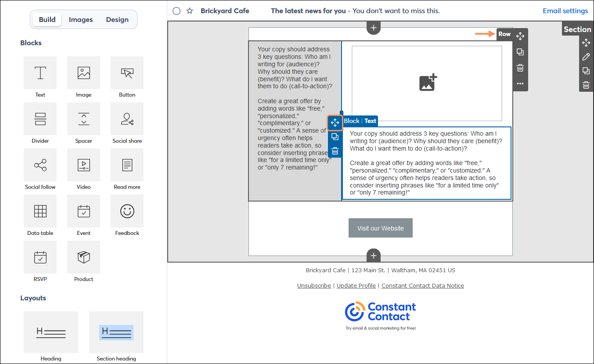The image size is (594, 364).
Task: Click the Section label
Action: coord(577,29)
